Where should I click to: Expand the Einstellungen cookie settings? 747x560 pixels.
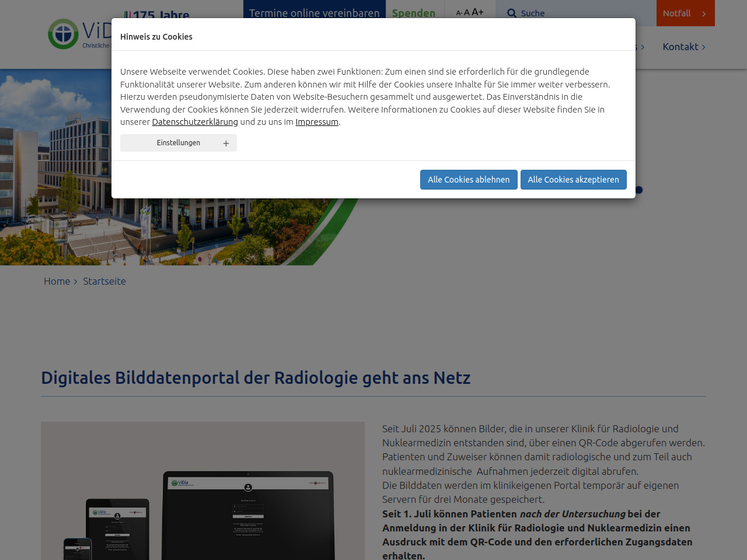(178, 143)
